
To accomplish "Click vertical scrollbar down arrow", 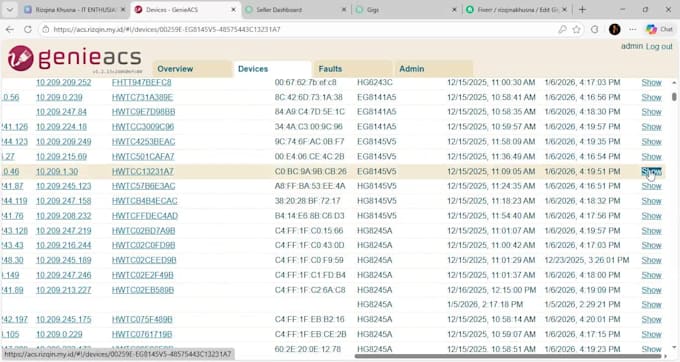I will [x=674, y=347].
